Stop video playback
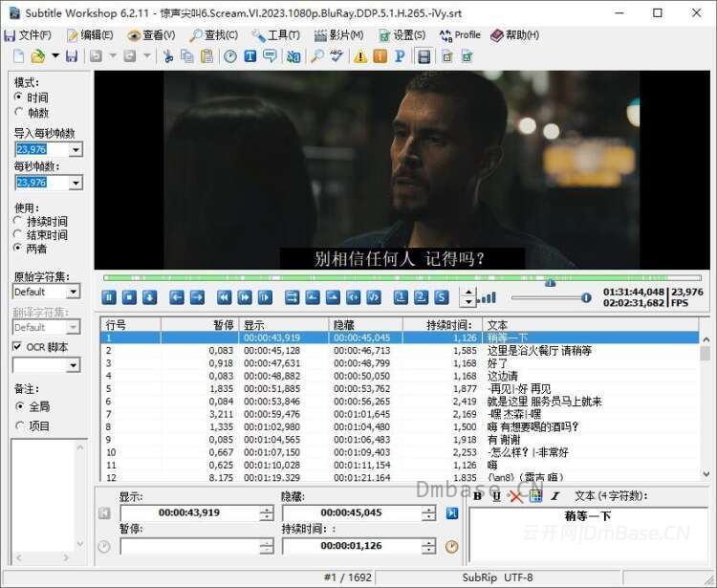The height and width of the screenshot is (588, 717). [x=129, y=297]
